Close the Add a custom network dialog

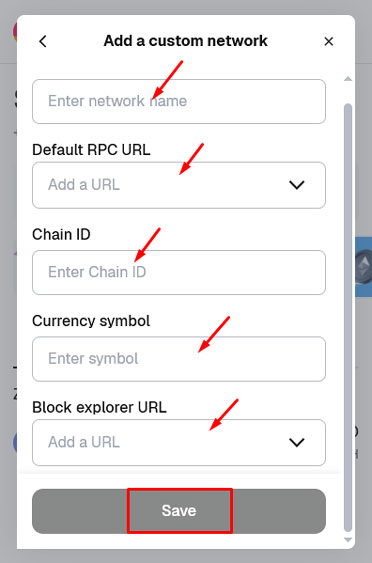(329, 41)
